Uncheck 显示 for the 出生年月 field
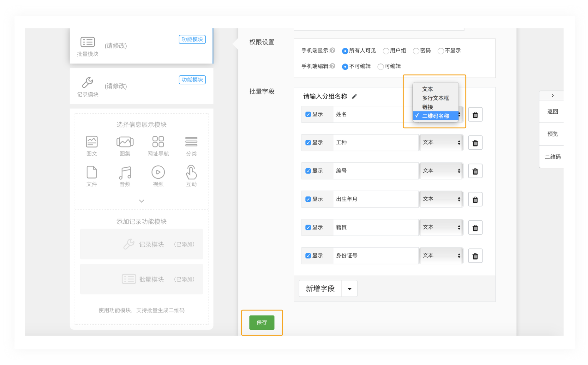Image resolution: width=588 pixels, height=365 pixels. tap(308, 199)
